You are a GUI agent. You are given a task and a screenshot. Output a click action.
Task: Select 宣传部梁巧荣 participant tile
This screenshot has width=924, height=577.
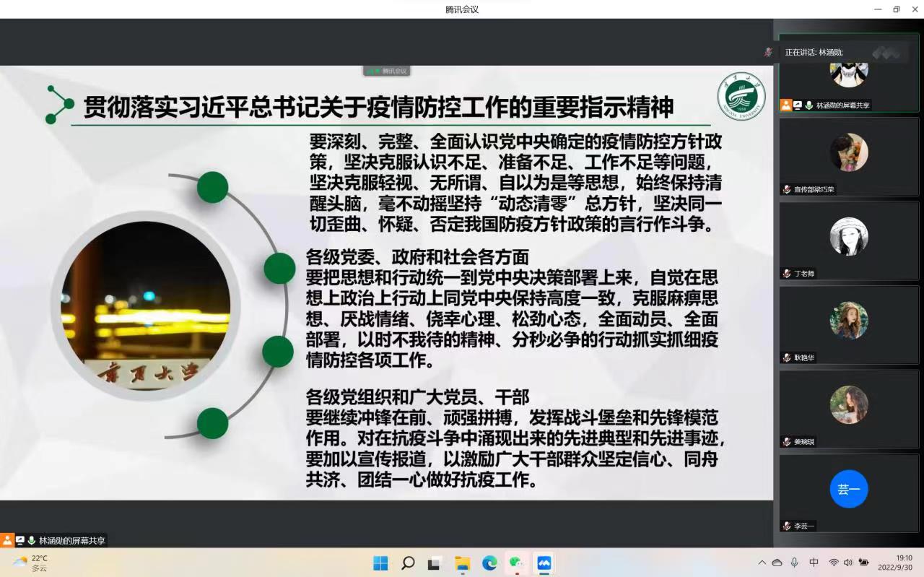coord(848,156)
